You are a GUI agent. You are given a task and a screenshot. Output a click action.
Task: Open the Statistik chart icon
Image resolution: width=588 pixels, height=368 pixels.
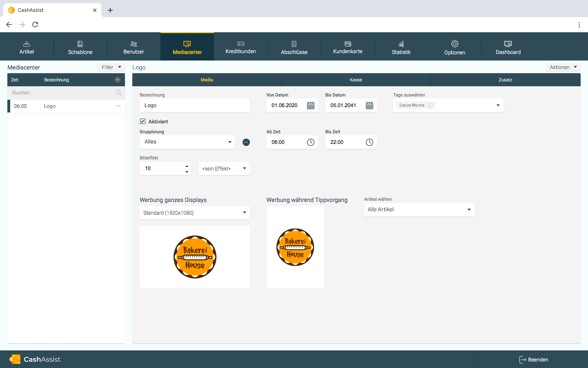[x=401, y=44]
